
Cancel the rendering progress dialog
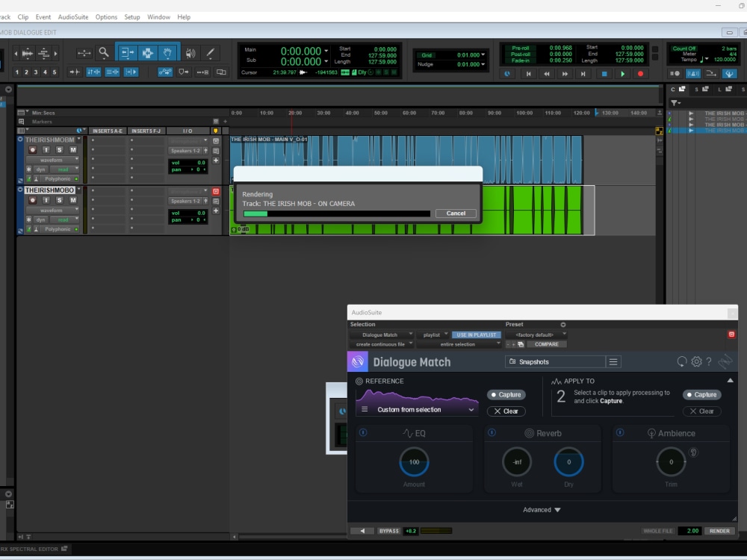(x=456, y=214)
